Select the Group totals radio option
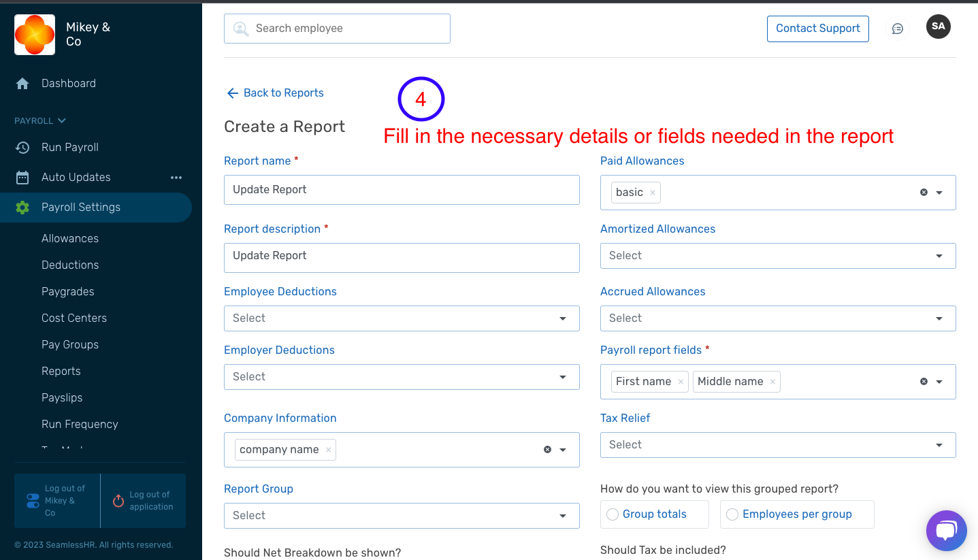978x560 pixels. tap(612, 514)
